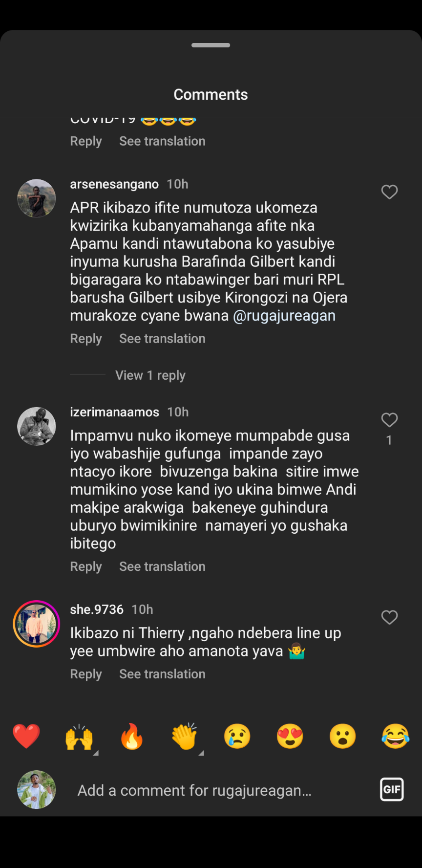
Task: See translation of she.9736's comment
Action: pyautogui.click(x=162, y=674)
